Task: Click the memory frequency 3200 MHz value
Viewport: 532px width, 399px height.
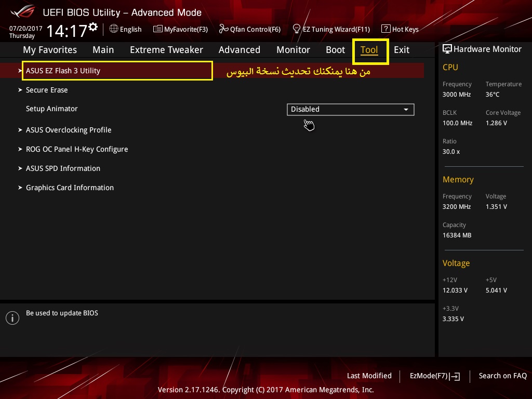Action: [457, 207]
